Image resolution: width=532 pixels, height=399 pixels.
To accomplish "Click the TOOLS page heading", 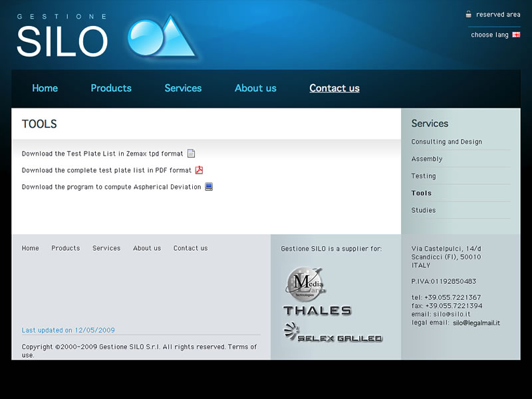I will [x=39, y=124].
